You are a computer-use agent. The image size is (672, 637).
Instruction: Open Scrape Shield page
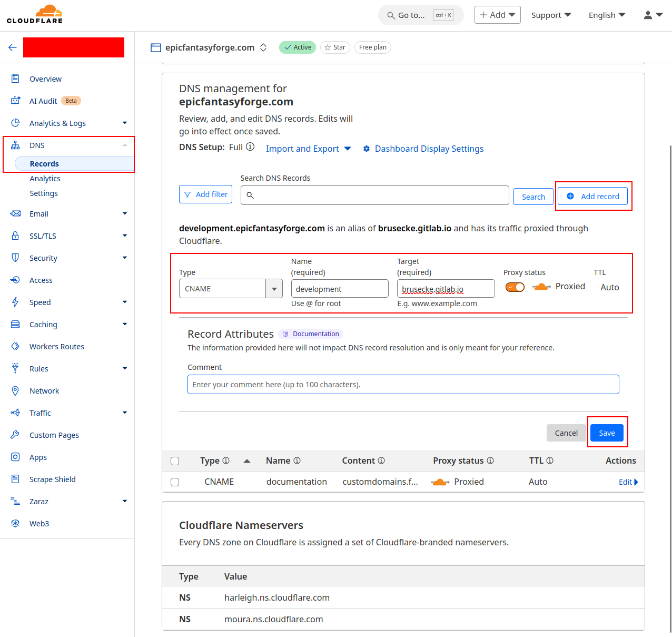pos(53,479)
